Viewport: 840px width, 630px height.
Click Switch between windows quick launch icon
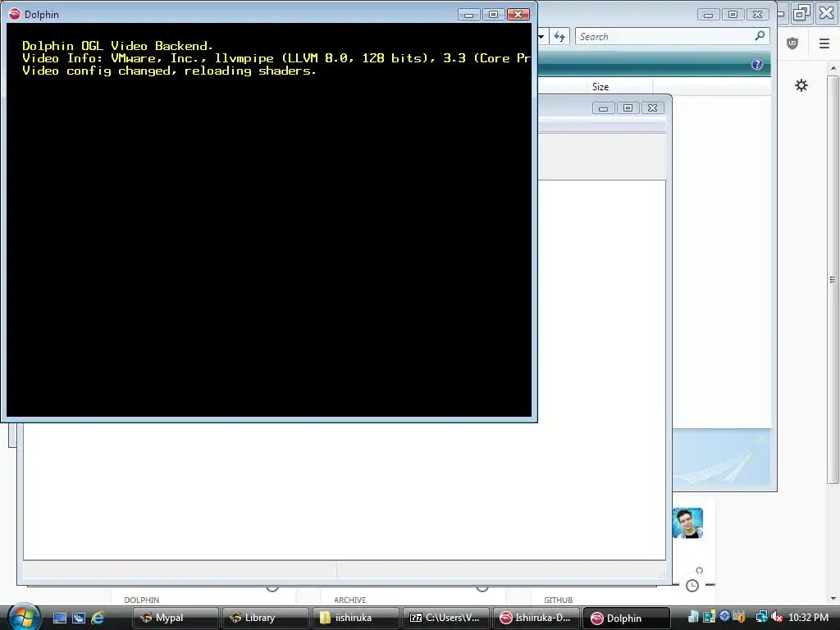click(79, 618)
